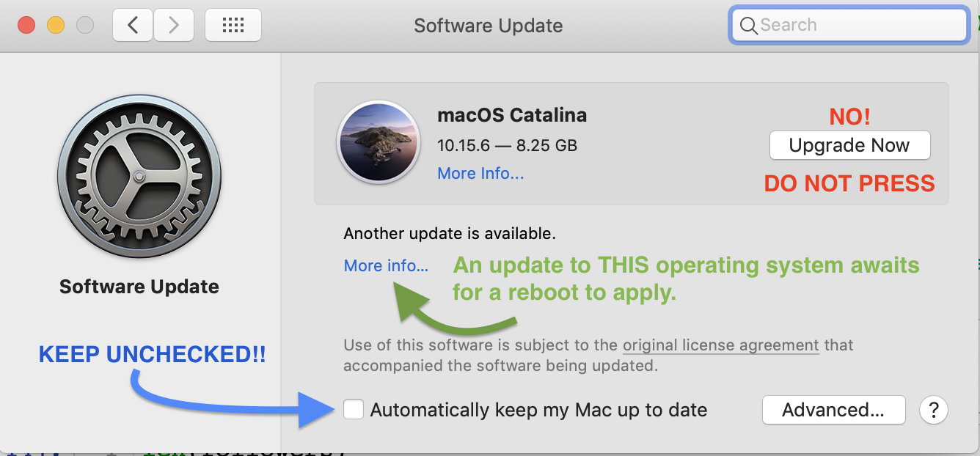The height and width of the screenshot is (456, 980).
Task: Click the large Software Update gear icon
Action: point(139,176)
